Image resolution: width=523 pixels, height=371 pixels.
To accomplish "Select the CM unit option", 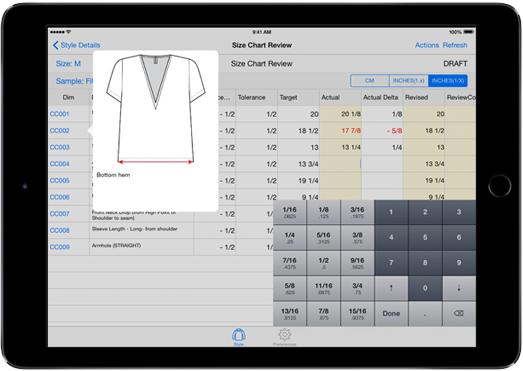I will (x=370, y=81).
